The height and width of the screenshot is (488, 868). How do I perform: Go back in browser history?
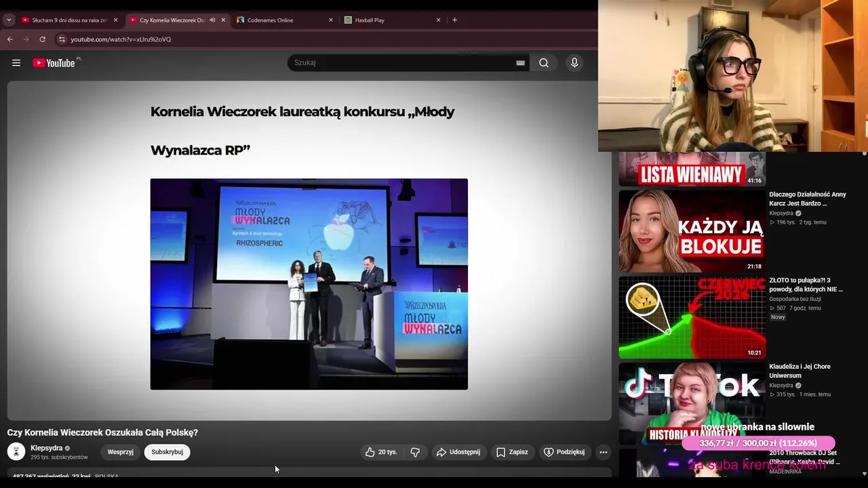(10, 39)
